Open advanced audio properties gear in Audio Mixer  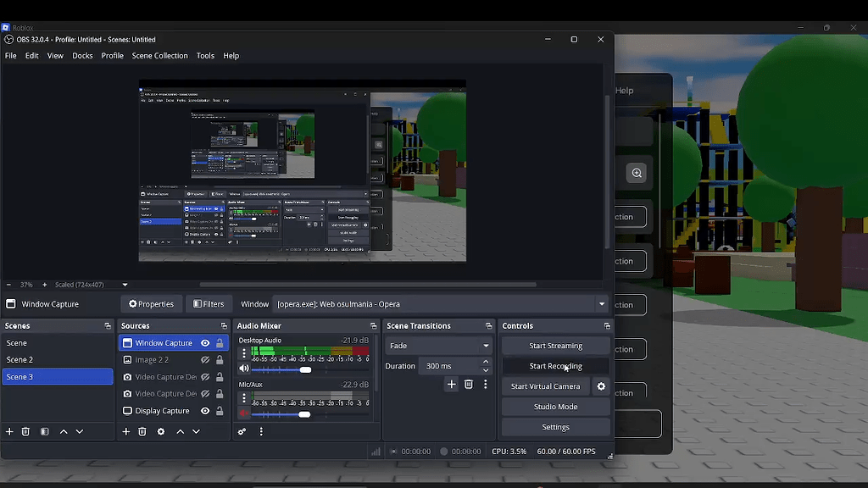[x=242, y=431]
